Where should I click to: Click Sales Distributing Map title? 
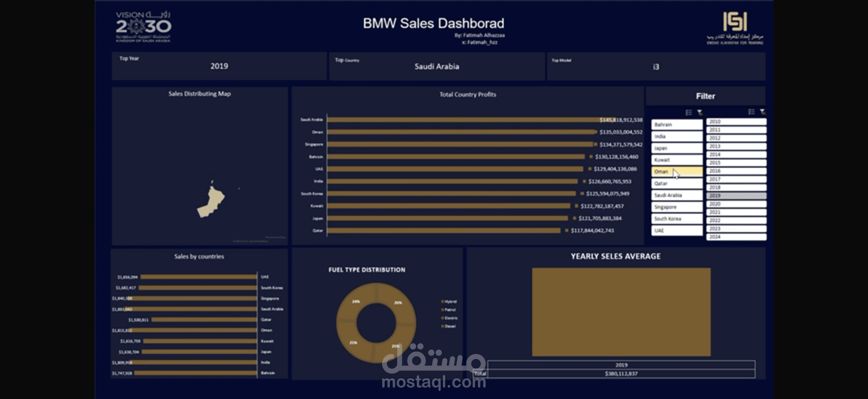(x=200, y=94)
